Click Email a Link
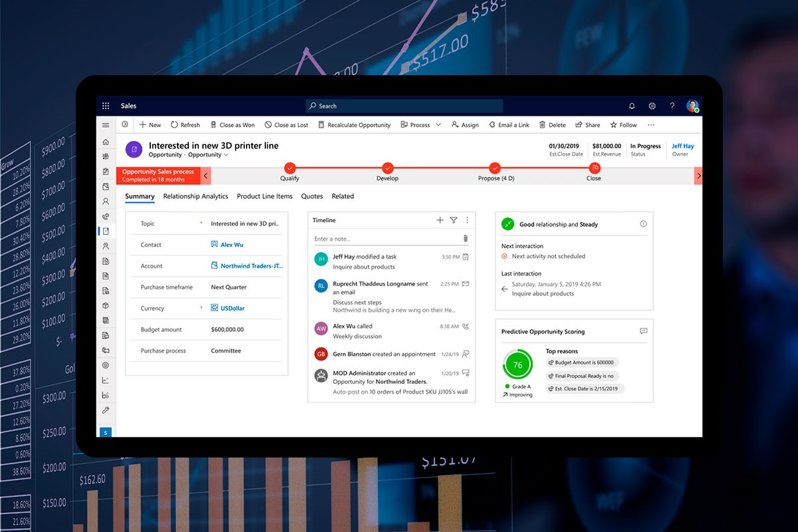Viewport: 798px width, 532px height. [509, 125]
